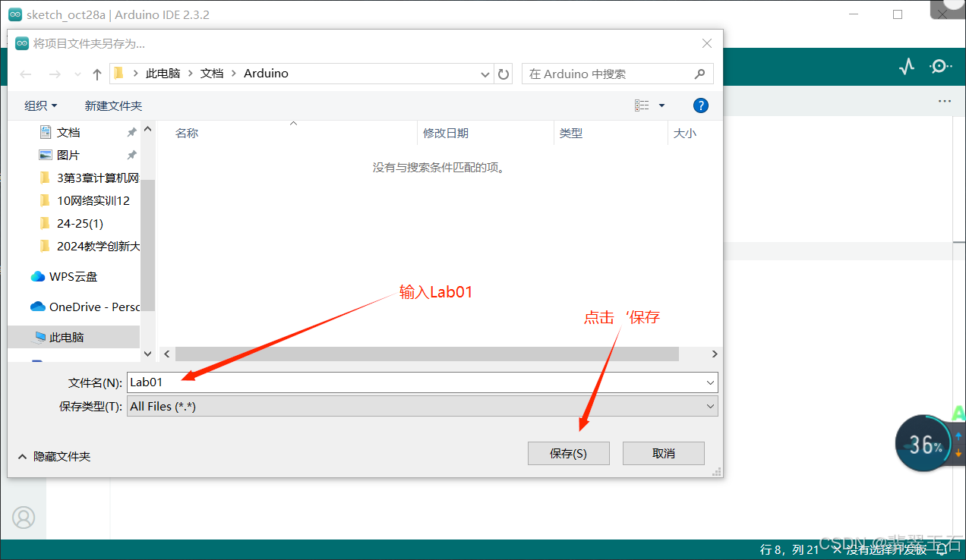Open the 组织 dropdown menu
This screenshot has width=966, height=560.
(x=41, y=105)
